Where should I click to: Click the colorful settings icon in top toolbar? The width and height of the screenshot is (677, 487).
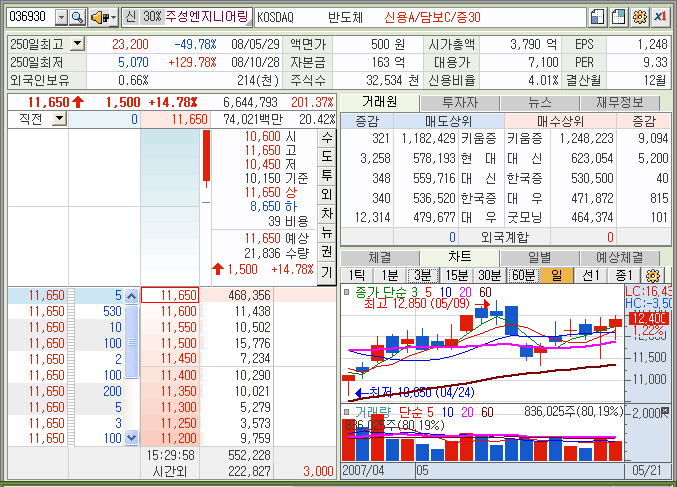click(x=638, y=17)
